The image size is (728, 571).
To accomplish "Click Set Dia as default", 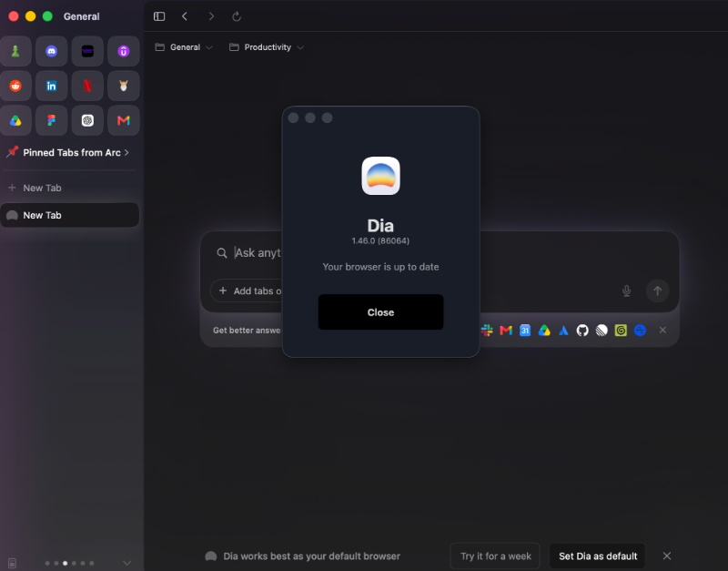I will point(598,556).
